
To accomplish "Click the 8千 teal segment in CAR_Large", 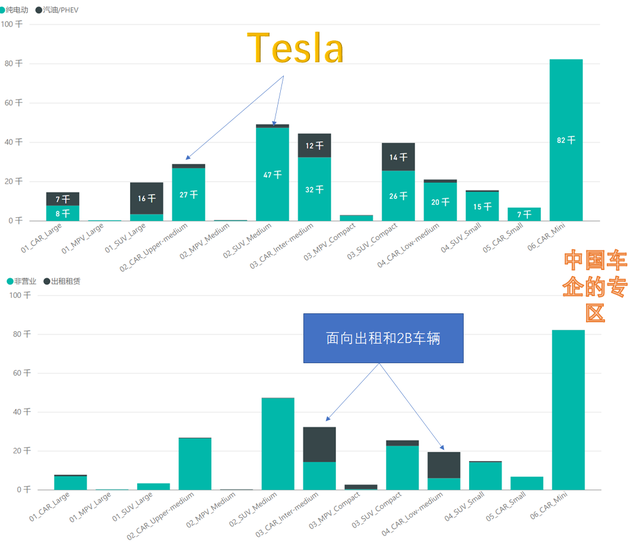I will [x=62, y=213].
